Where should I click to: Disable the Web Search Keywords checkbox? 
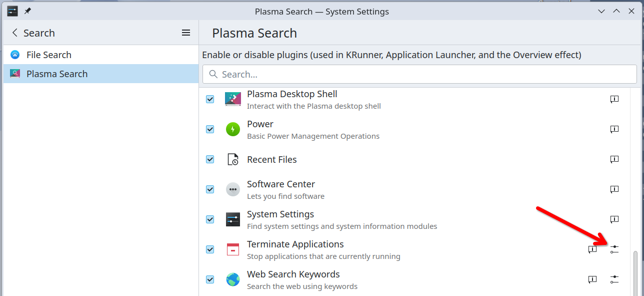(210, 279)
